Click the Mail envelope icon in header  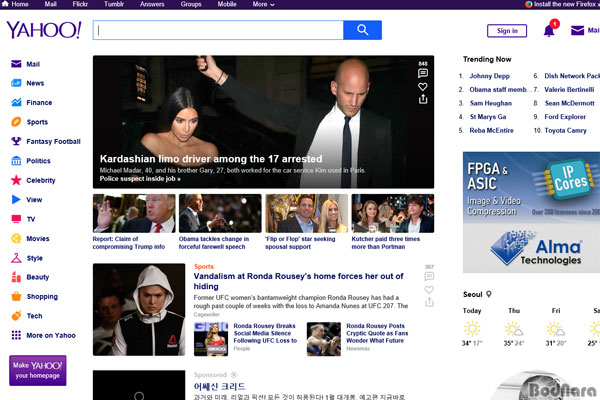click(577, 30)
